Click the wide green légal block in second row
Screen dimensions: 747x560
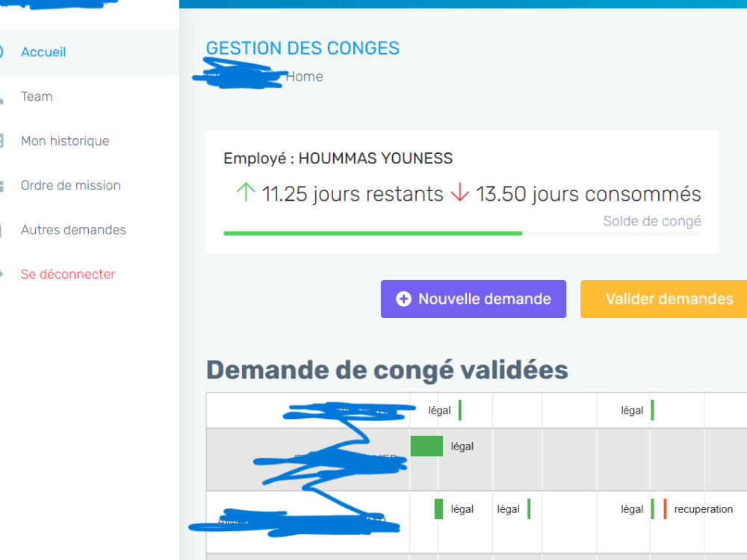point(427,447)
